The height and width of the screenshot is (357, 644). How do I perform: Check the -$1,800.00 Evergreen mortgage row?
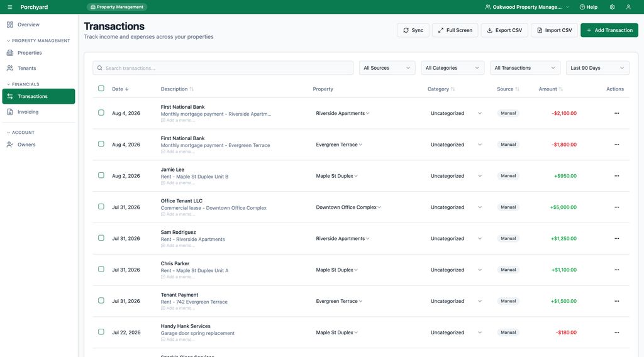(101, 144)
